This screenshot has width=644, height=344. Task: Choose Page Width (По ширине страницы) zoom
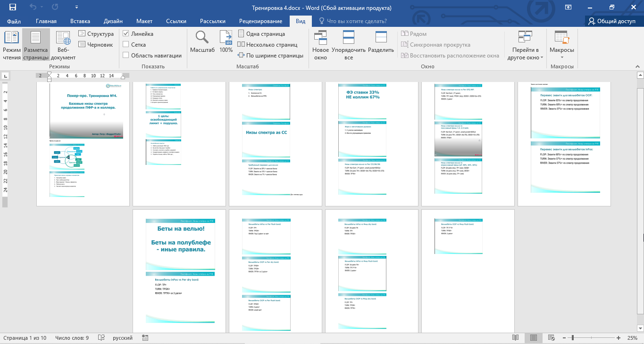pyautogui.click(x=270, y=56)
